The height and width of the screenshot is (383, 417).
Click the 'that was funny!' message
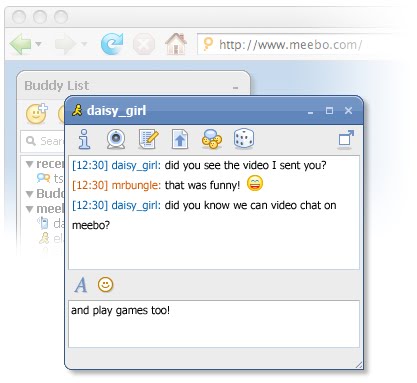(x=202, y=185)
